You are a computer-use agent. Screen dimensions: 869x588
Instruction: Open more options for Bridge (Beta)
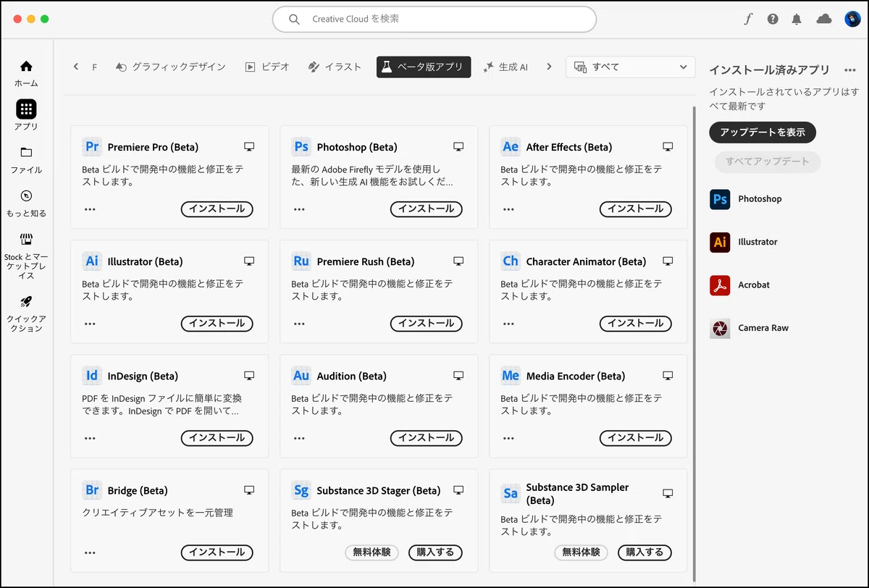click(90, 553)
